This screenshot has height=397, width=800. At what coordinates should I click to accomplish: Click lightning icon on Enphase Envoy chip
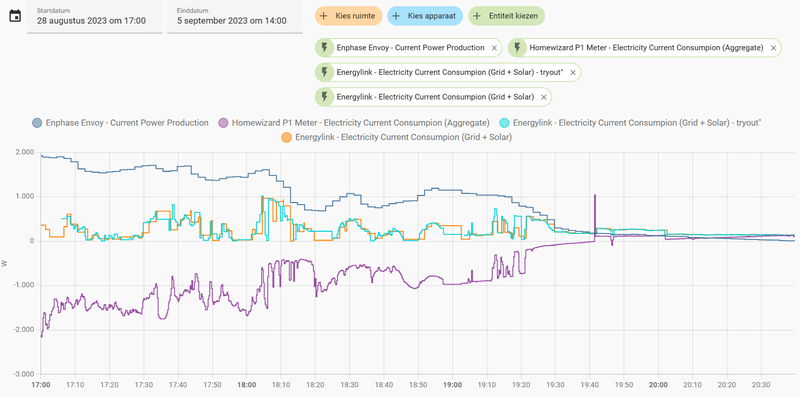(324, 48)
